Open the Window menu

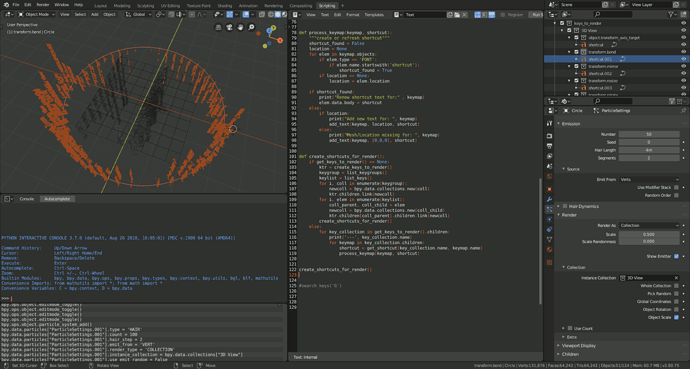click(x=61, y=5)
